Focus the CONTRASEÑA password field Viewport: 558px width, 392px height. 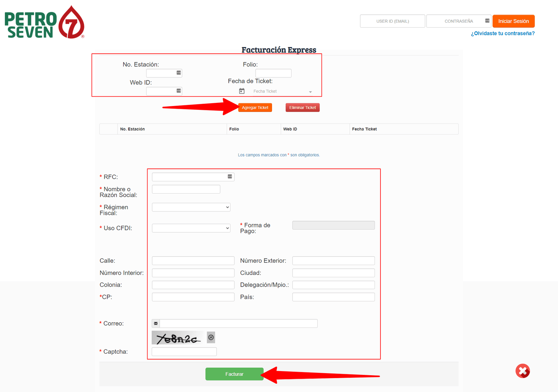point(459,21)
